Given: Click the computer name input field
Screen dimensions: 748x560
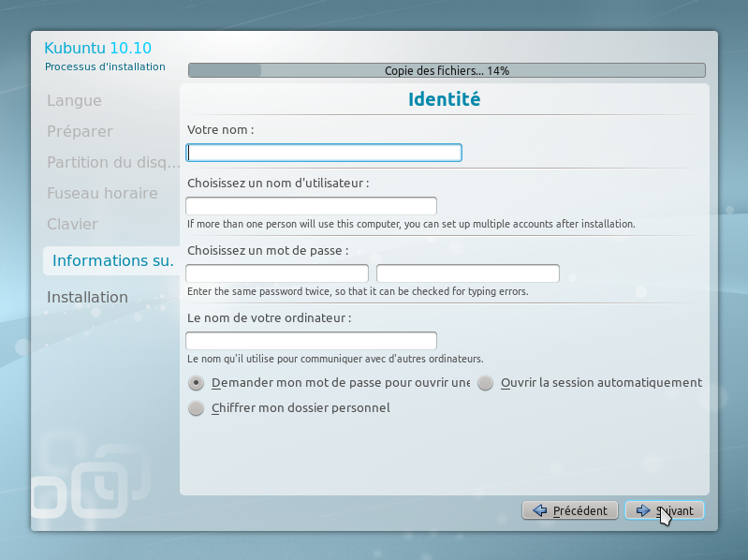Looking at the screenshot, I should (311, 341).
